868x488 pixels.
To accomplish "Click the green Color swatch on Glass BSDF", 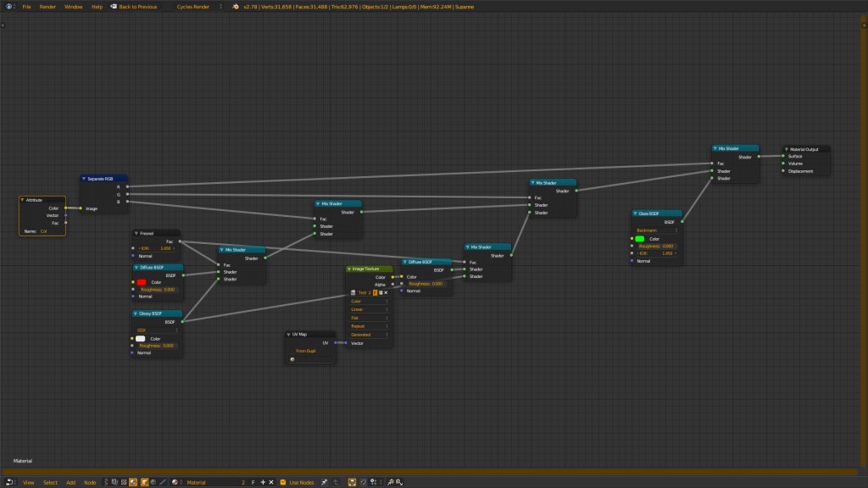I will pyautogui.click(x=639, y=238).
